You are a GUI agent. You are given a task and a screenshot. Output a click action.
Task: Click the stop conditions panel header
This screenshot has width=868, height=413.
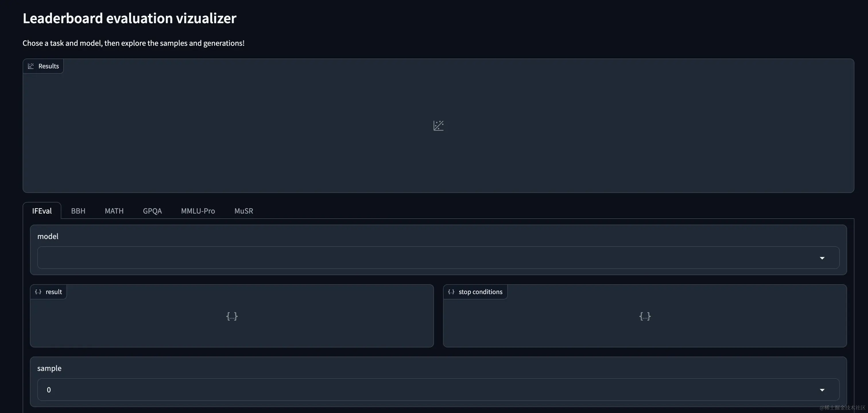click(x=480, y=292)
